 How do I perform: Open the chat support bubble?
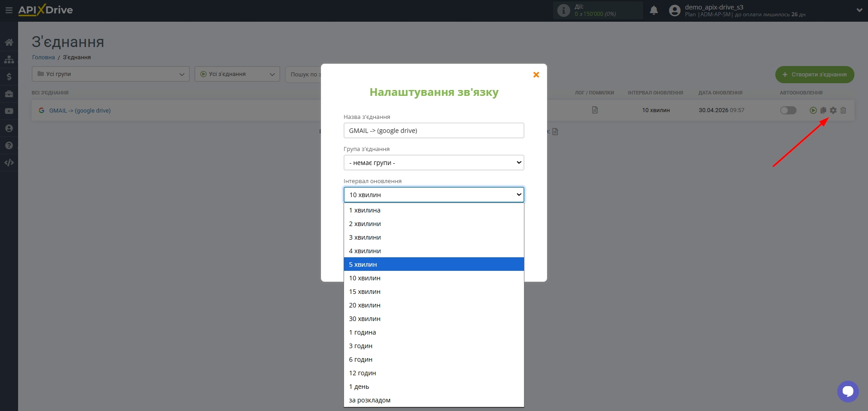[x=848, y=392]
